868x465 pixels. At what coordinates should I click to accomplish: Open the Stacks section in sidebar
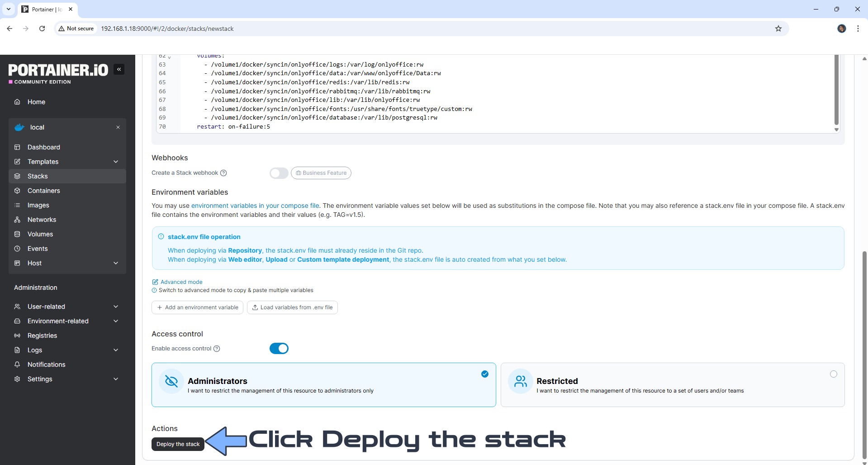(37, 176)
